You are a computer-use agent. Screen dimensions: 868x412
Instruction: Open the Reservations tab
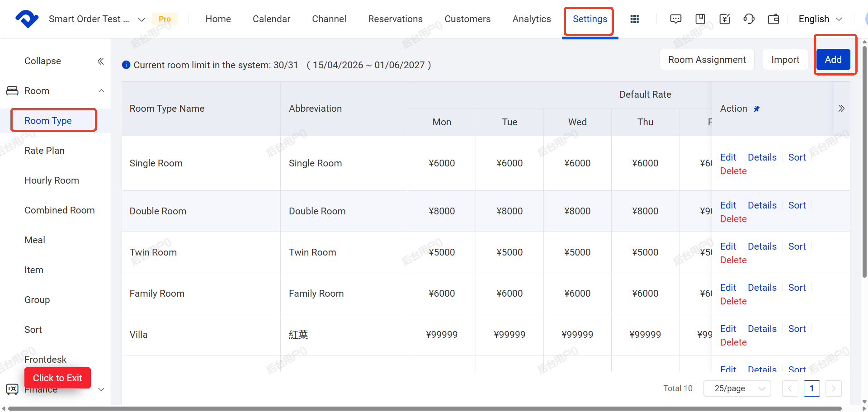tap(396, 19)
